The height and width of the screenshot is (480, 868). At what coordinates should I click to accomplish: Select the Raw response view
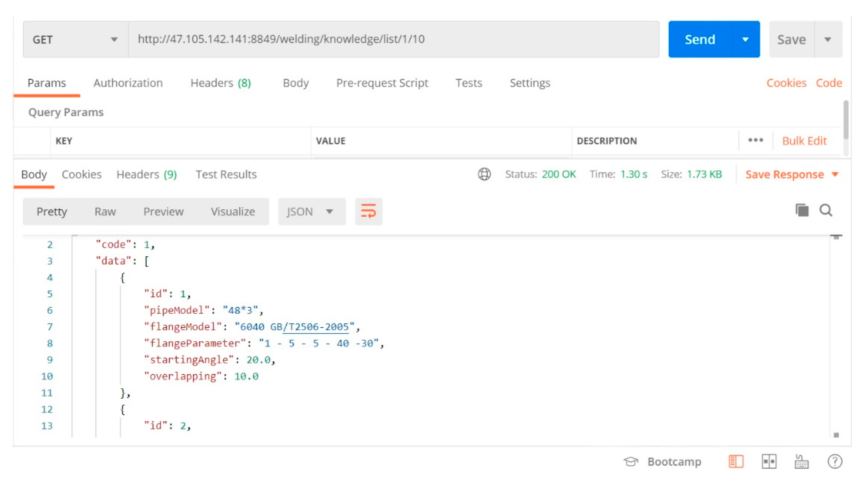click(105, 211)
